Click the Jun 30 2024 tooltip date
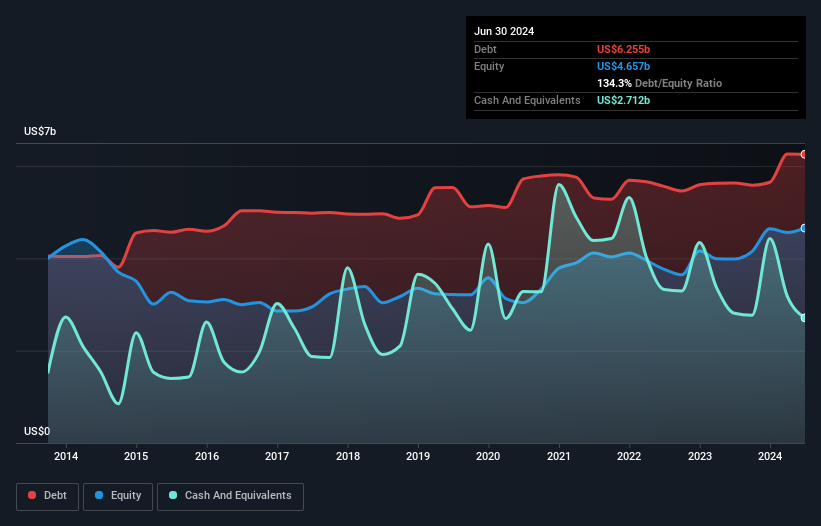Image resolution: width=821 pixels, height=526 pixels. pos(504,31)
